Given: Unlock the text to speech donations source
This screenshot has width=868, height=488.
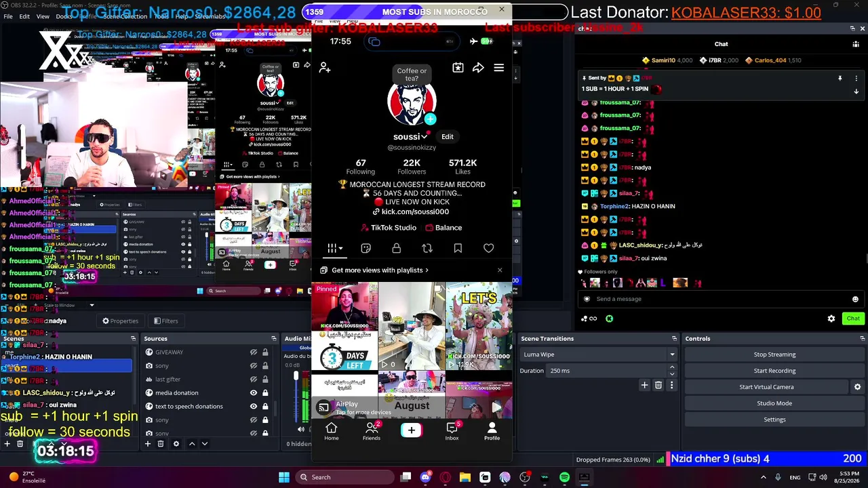Looking at the screenshot, I should point(265,407).
